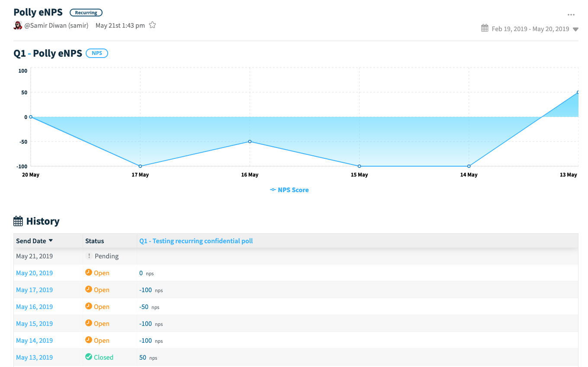Open the three-dot more options menu
Image resolution: width=588 pixels, height=367 pixels.
tap(571, 15)
